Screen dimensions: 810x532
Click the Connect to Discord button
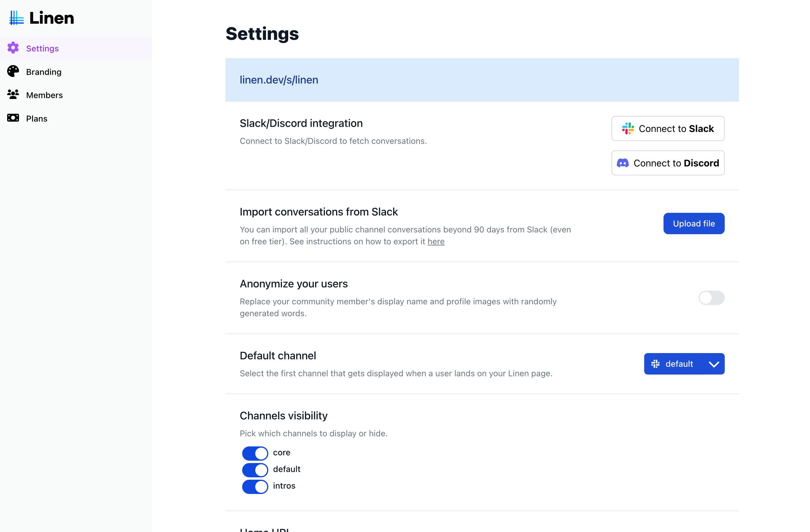[668, 163]
